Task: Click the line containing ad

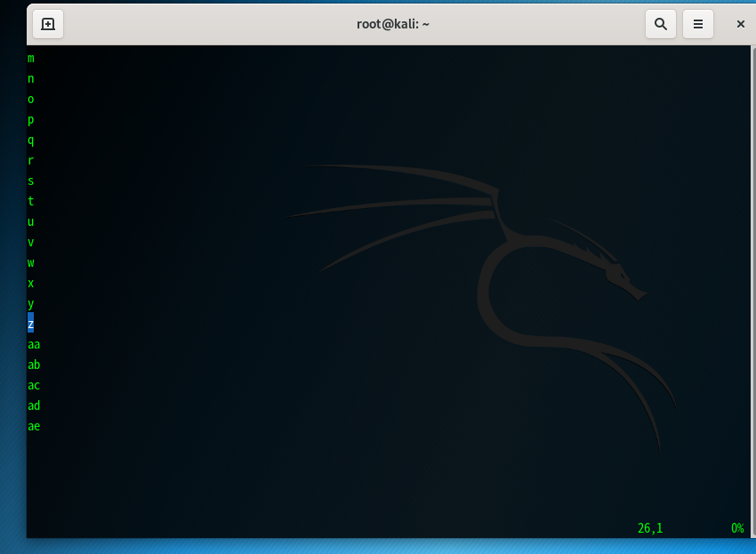Action: point(34,406)
